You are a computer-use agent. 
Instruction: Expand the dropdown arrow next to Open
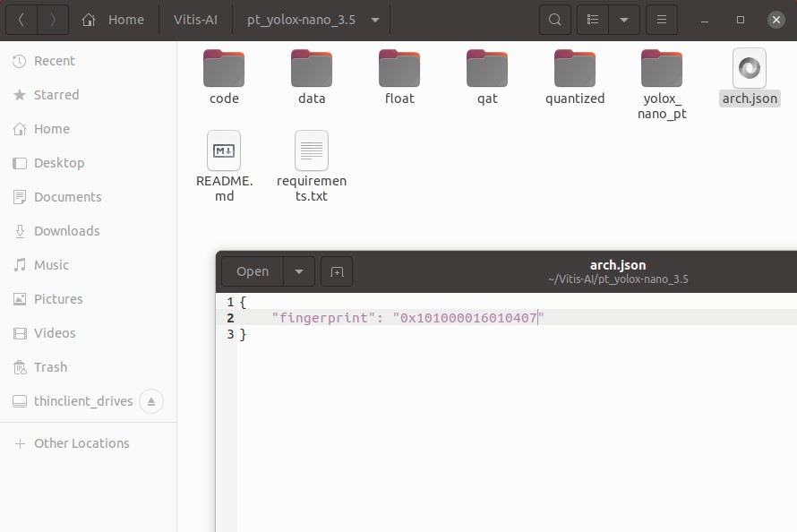click(299, 271)
